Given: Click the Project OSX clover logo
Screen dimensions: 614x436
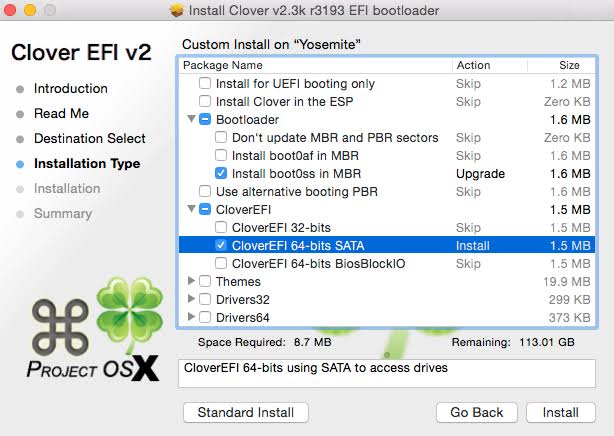Looking at the screenshot, I should [96, 330].
